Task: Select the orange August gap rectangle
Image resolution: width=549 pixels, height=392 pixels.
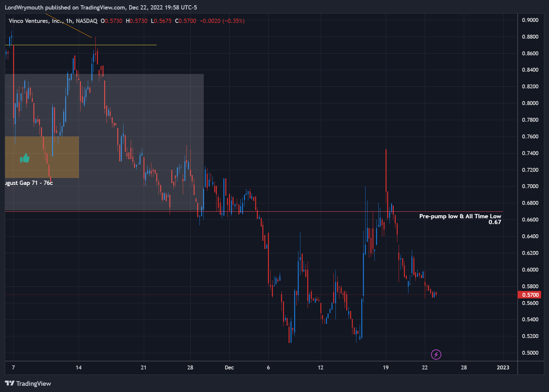Action: (42, 157)
